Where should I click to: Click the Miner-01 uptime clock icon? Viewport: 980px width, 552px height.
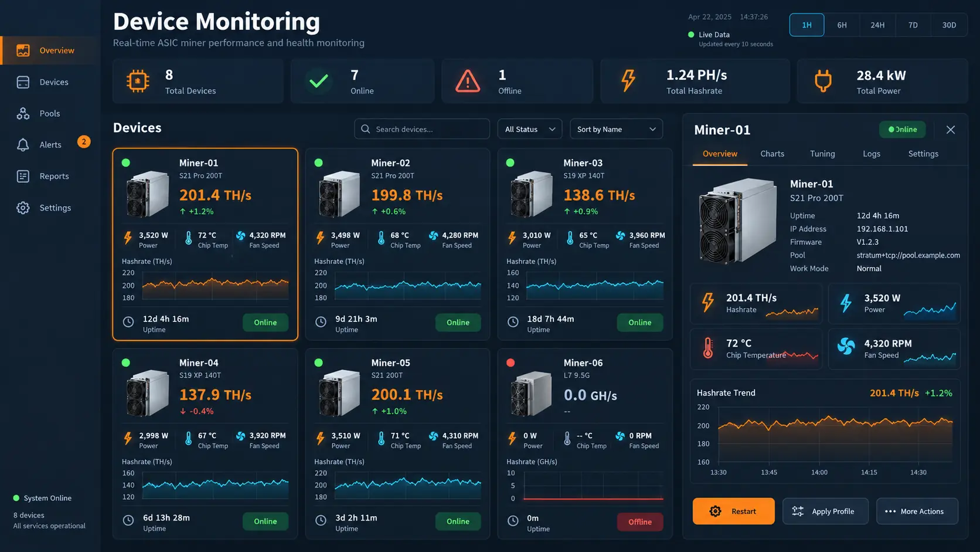click(128, 322)
